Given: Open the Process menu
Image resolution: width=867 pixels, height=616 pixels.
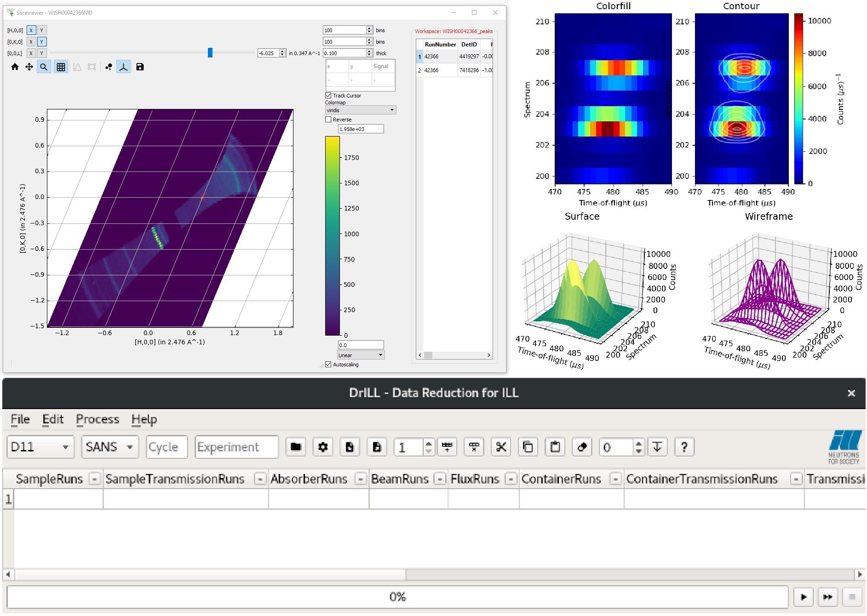Looking at the screenshot, I should tap(98, 419).
